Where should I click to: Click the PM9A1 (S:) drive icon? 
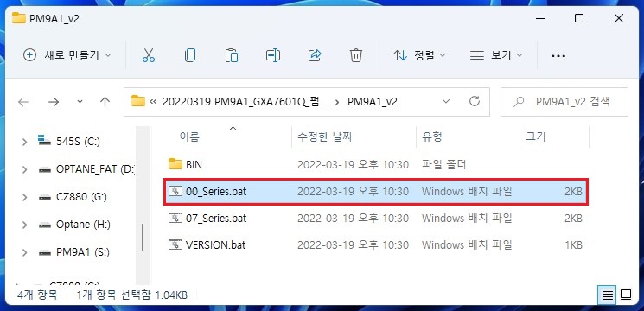point(45,253)
